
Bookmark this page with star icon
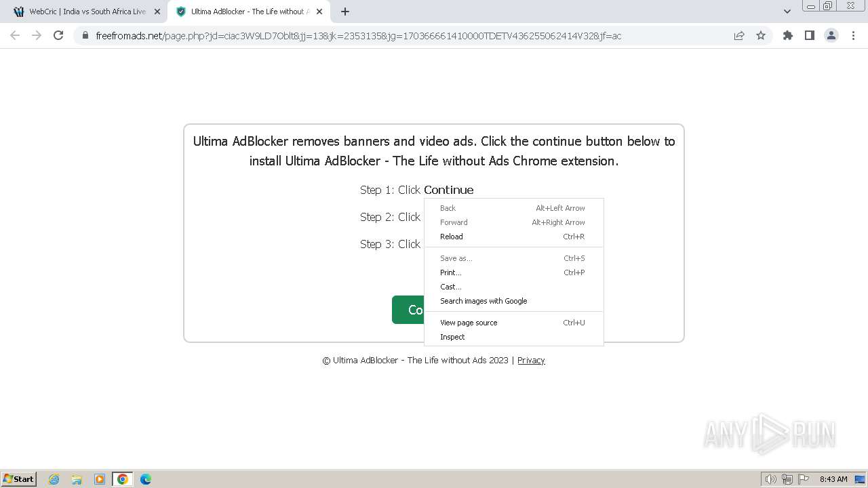coord(761,35)
